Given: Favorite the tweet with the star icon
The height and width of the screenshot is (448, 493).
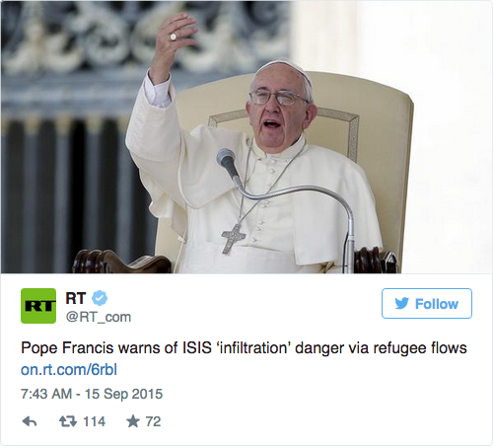Looking at the screenshot, I should [x=133, y=421].
